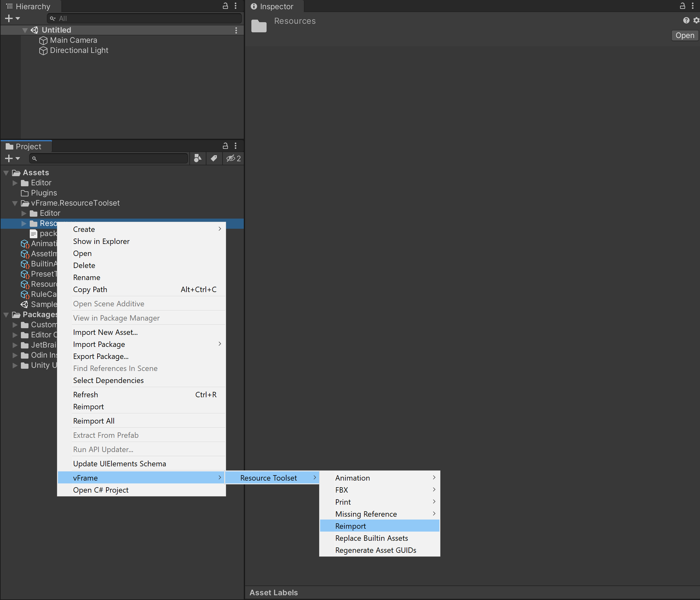Toggle the Inspector panel lock
This screenshot has height=600, width=700.
tap(683, 6)
